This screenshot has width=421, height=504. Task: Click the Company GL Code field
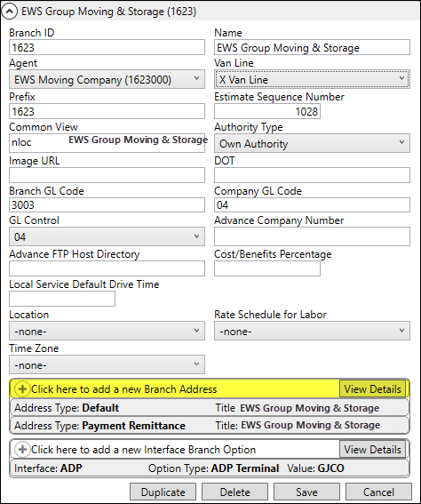[312, 205]
